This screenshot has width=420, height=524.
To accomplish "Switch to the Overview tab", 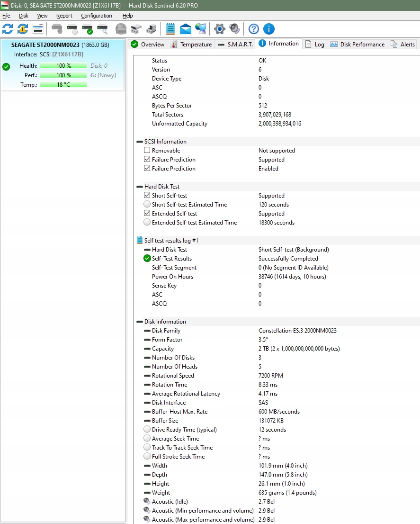I will pyautogui.click(x=148, y=44).
